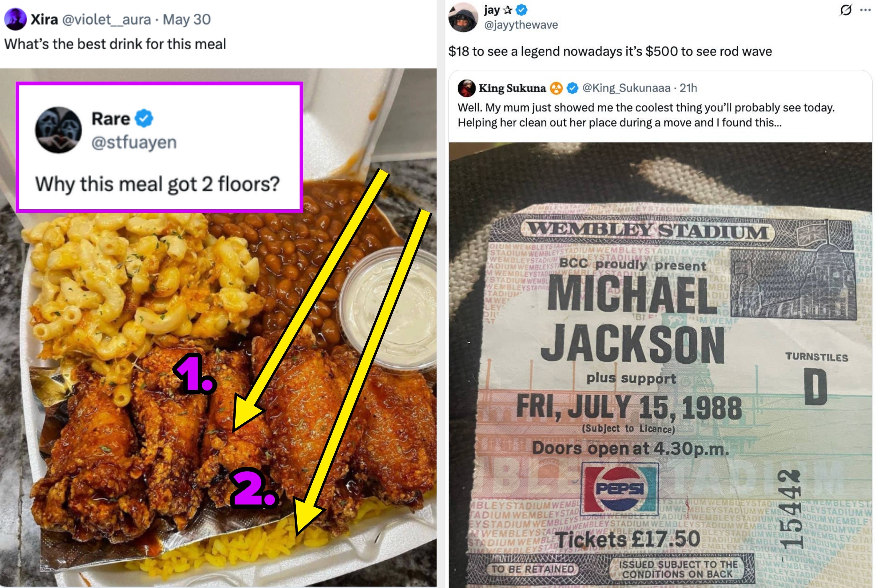Open the @stfuayen handle in screenshot
882x588 pixels.
pyautogui.click(x=134, y=143)
